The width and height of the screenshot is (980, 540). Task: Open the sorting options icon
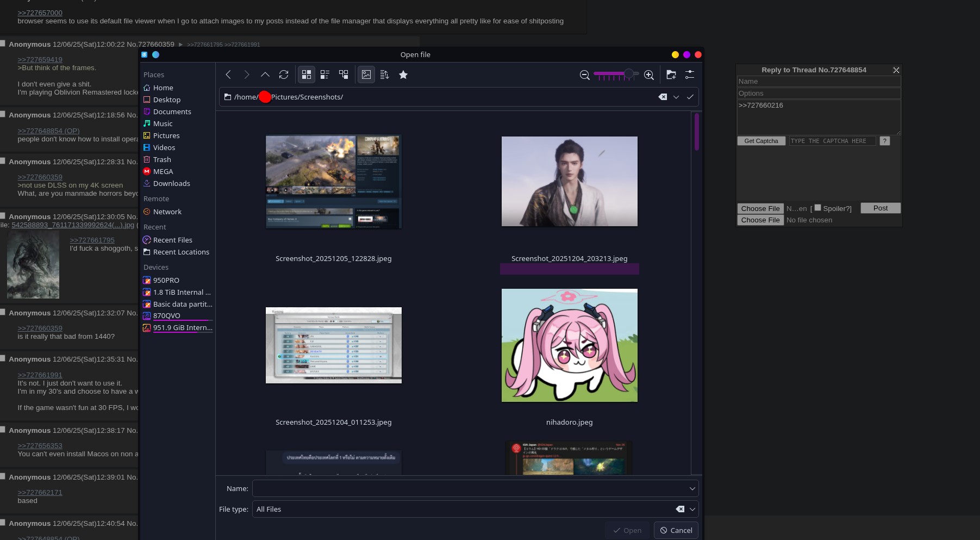pyautogui.click(x=385, y=75)
